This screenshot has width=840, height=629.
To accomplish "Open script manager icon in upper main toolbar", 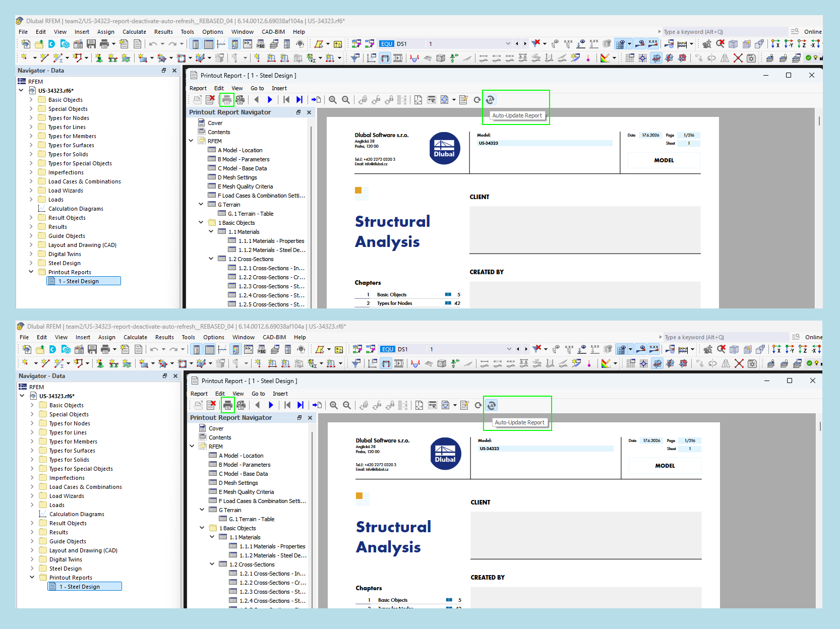I will [x=261, y=44].
